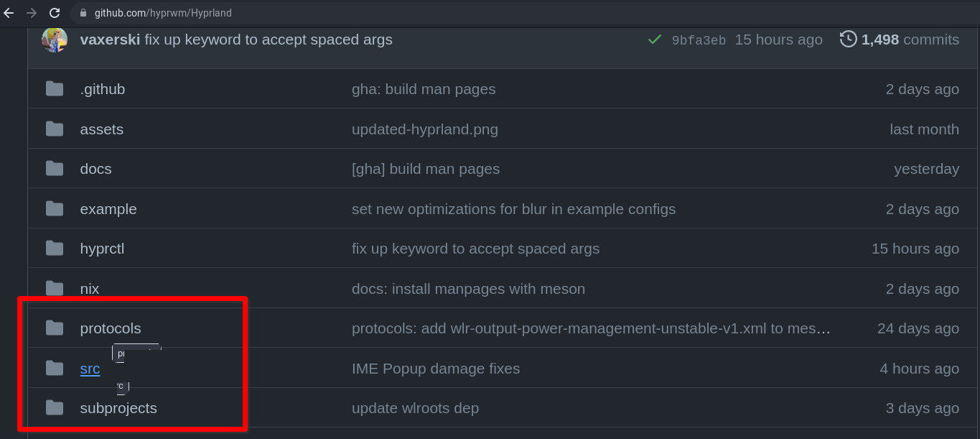Screen dimensions: 980x439
Task: Open commit 9bfa3eb details
Action: tap(699, 40)
